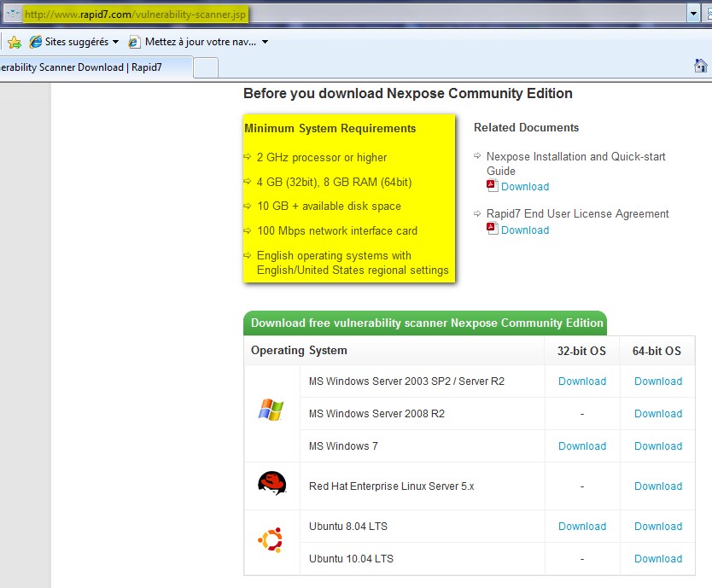Click the '64-bit OS' column header

(657, 351)
